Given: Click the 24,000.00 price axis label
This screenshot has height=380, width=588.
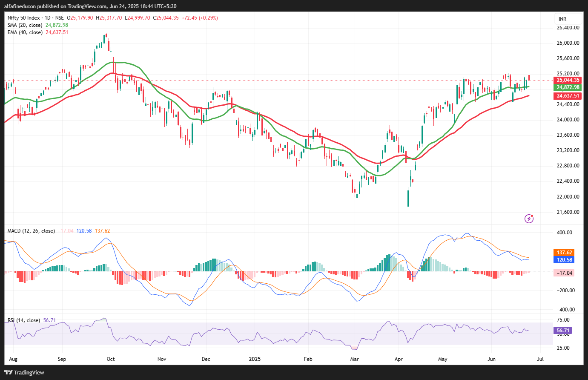Looking at the screenshot, I should tap(568, 120).
